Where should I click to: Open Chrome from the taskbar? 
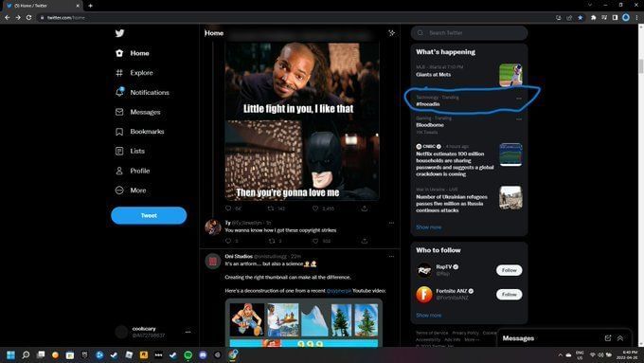233,354
